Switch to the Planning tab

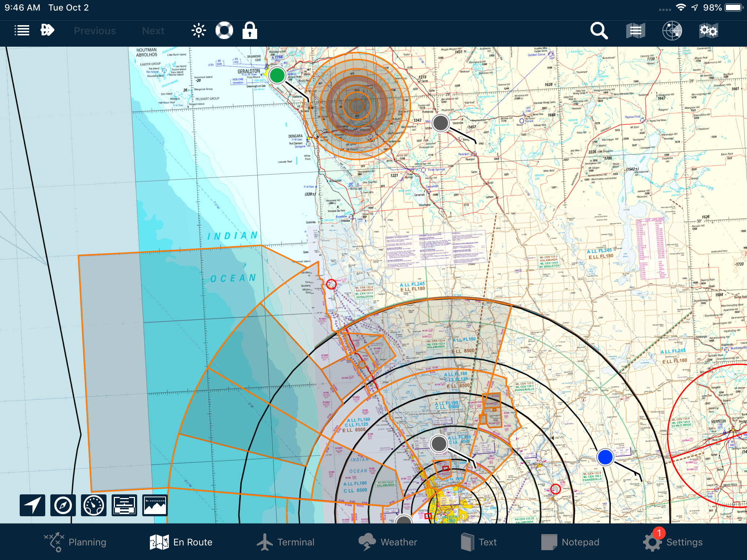75,542
